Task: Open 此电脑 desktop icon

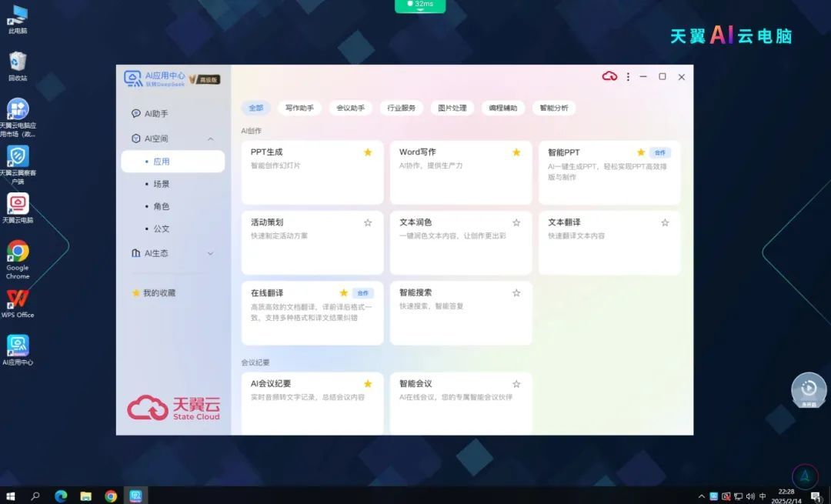Action: 18,19
